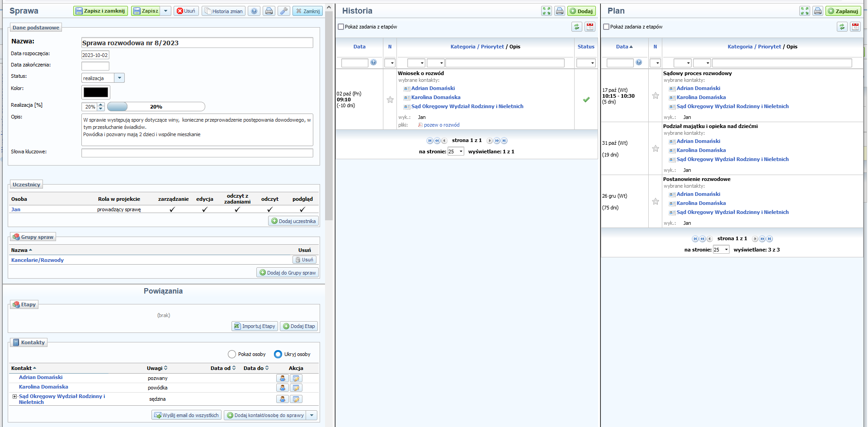
Task: Open the pozew o rozwód file link
Action: [441, 125]
